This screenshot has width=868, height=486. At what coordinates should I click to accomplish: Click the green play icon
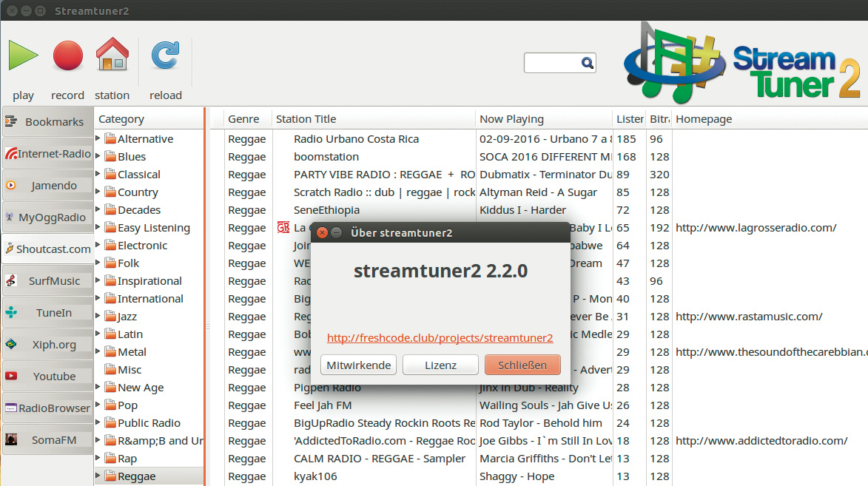point(24,56)
